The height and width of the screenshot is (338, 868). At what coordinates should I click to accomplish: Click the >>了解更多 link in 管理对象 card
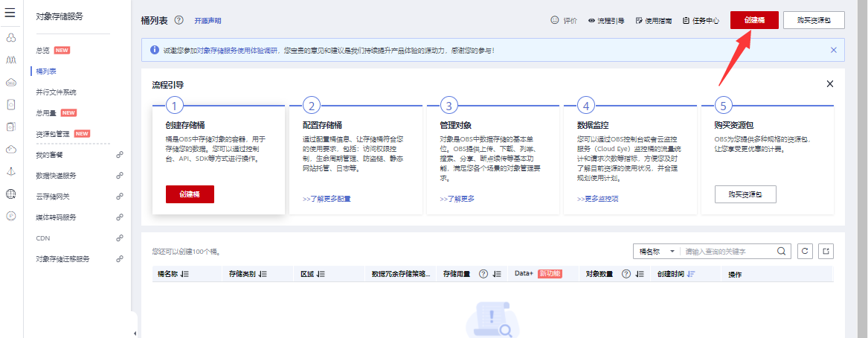pos(457,198)
